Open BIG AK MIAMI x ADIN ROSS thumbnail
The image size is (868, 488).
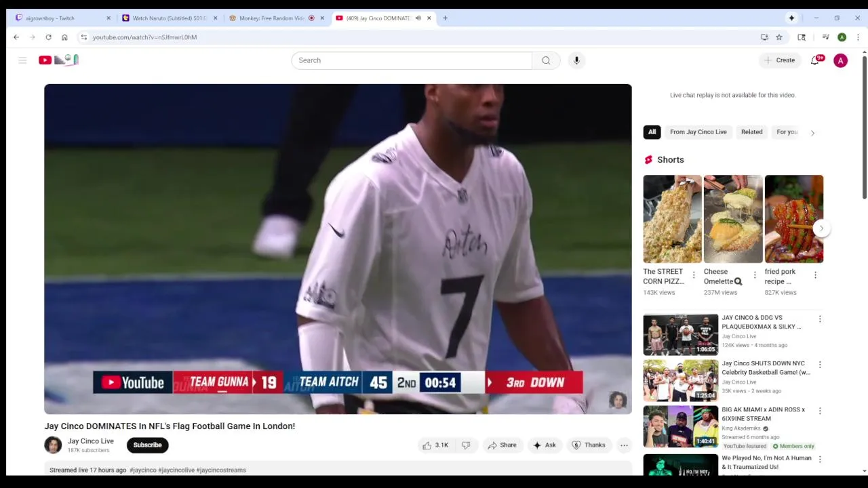pos(680,426)
